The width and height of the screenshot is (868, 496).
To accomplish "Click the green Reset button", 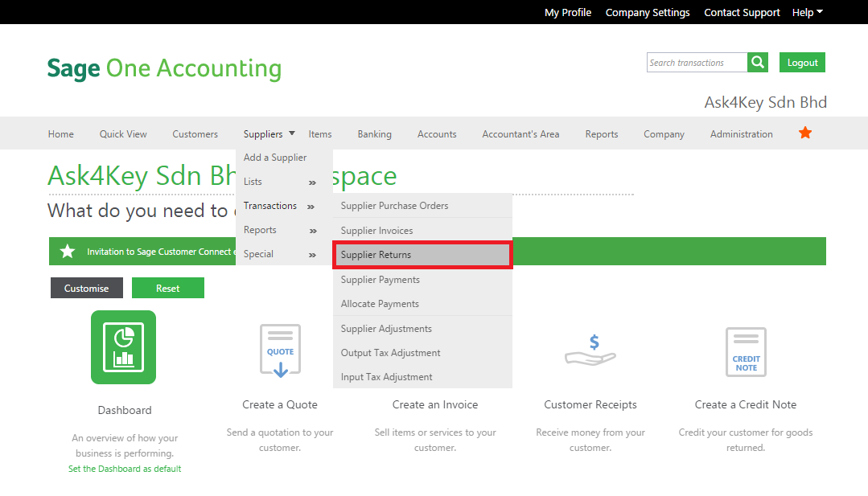I will tap(168, 288).
